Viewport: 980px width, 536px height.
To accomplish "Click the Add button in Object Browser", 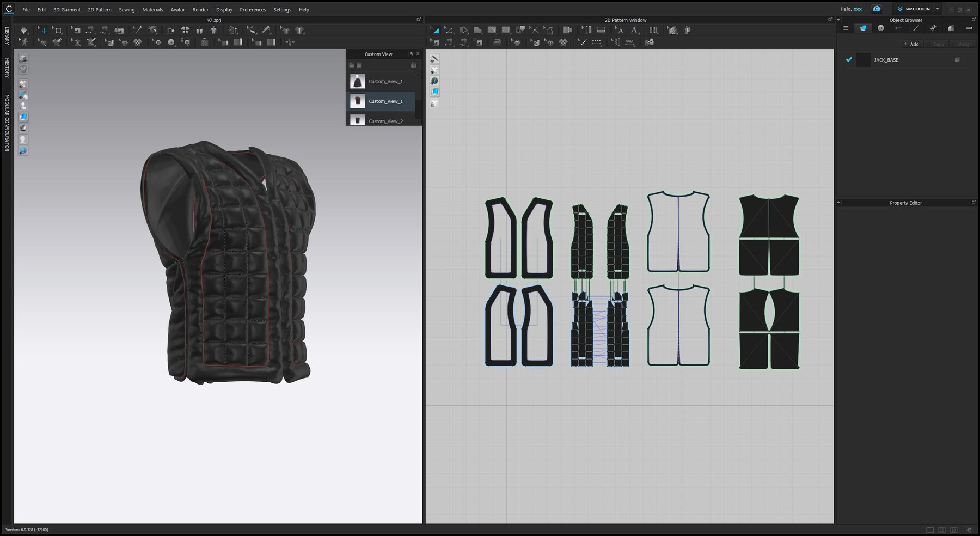I will [910, 44].
